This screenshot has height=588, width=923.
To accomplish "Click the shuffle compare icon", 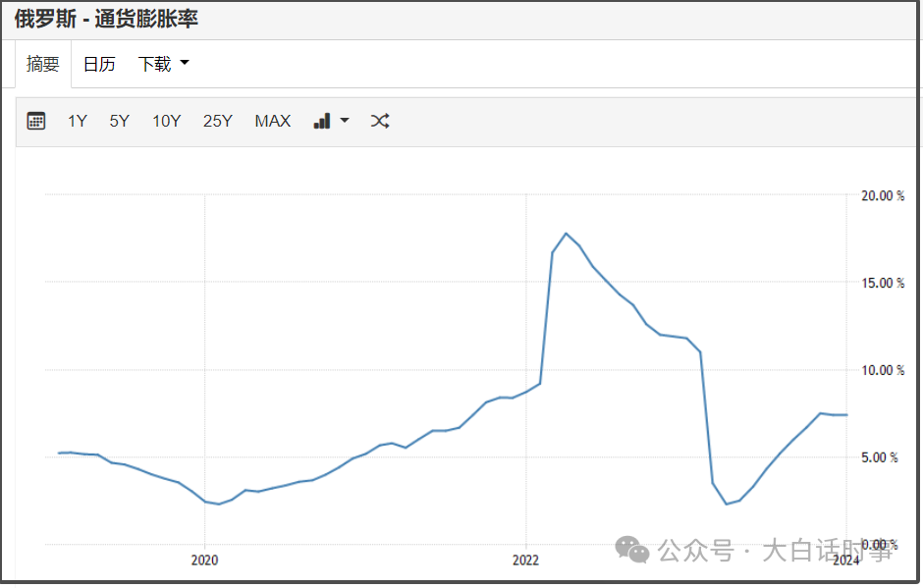I will (380, 121).
